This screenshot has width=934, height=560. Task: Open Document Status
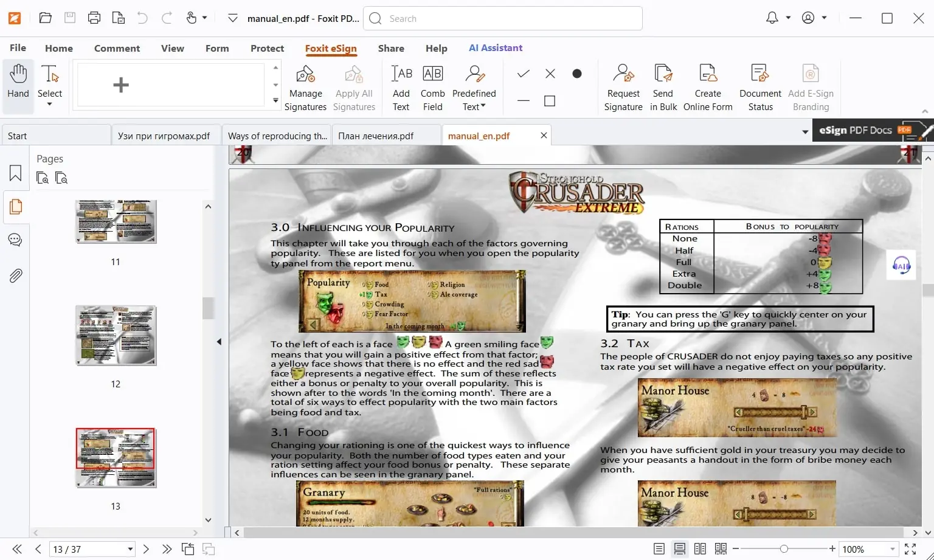[760, 88]
